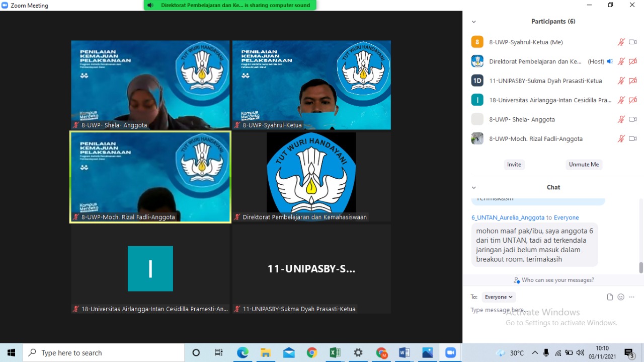Click "11-UNIPASBY-Sukma Dyah Prasasti-Ketua" in participants list
Viewport: 644px width, 362px height.
coord(545,81)
